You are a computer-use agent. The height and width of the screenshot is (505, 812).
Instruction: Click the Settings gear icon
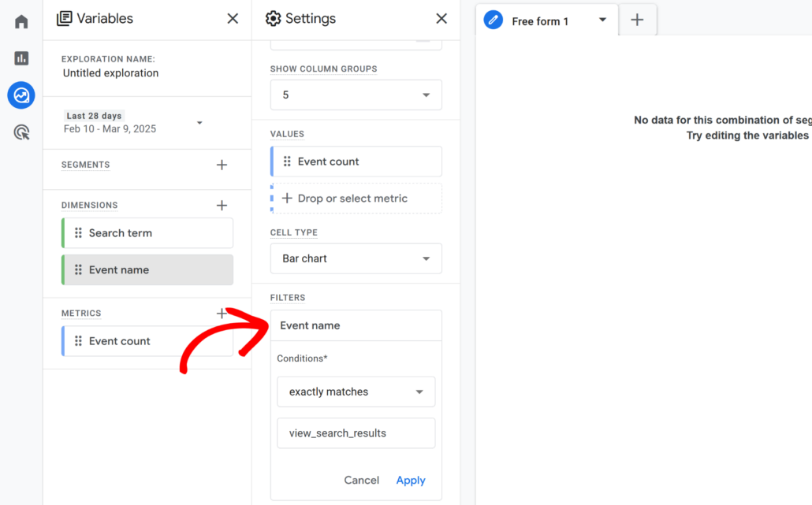click(274, 19)
